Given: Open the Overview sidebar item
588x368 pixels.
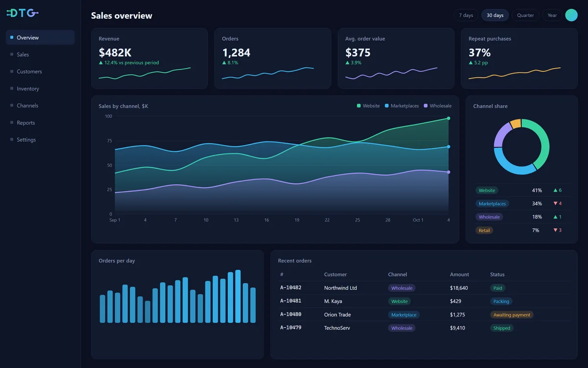Looking at the screenshot, I should point(40,37).
